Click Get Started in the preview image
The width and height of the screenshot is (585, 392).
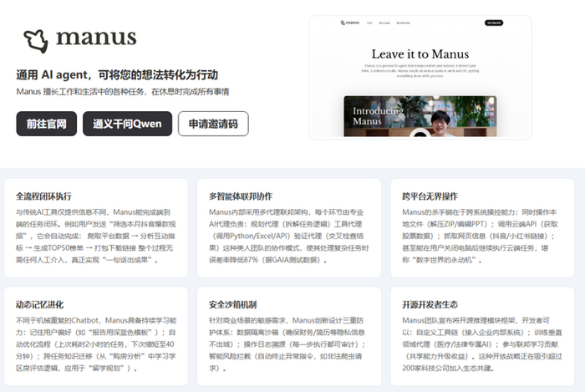tap(494, 23)
